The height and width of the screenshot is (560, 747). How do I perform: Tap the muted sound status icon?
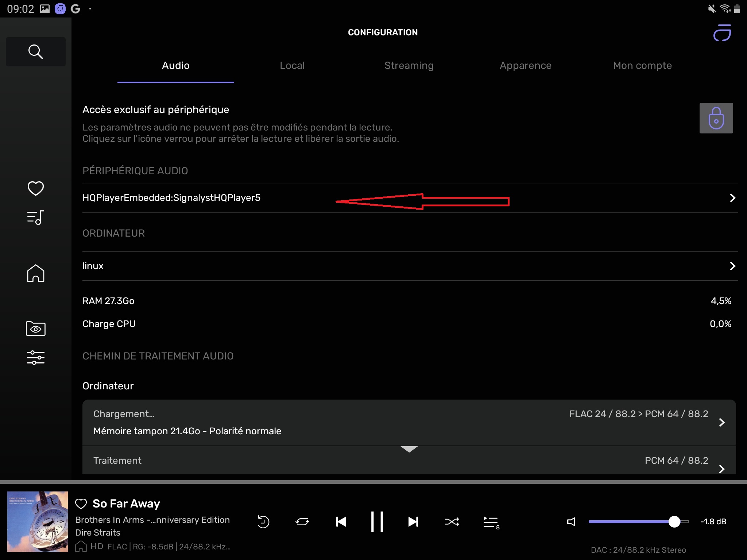click(x=712, y=8)
